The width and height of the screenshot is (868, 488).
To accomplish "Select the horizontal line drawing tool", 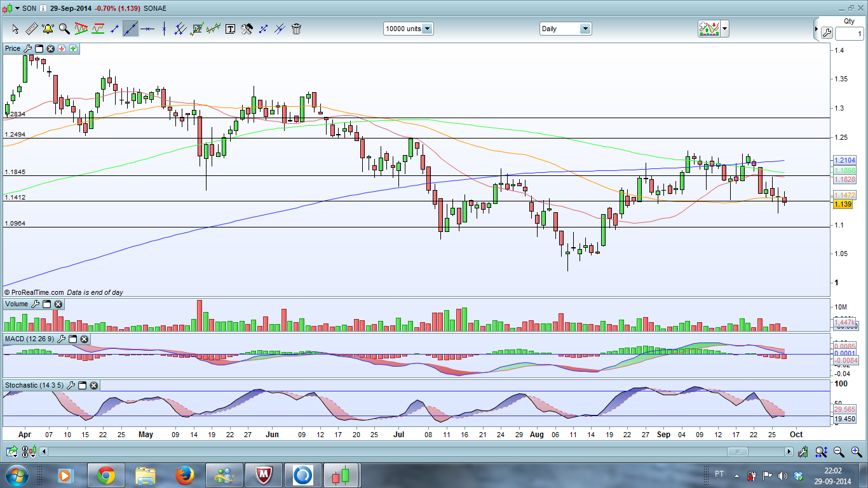I will [147, 29].
